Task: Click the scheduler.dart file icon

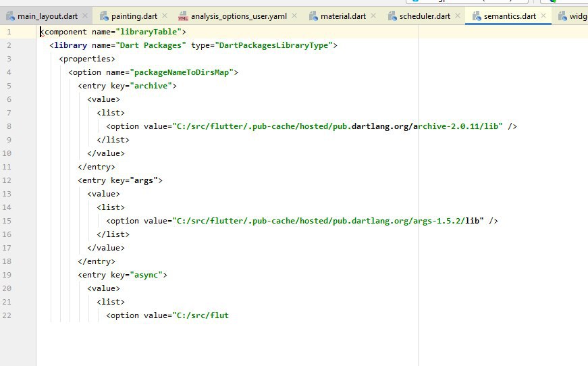Action: point(392,16)
